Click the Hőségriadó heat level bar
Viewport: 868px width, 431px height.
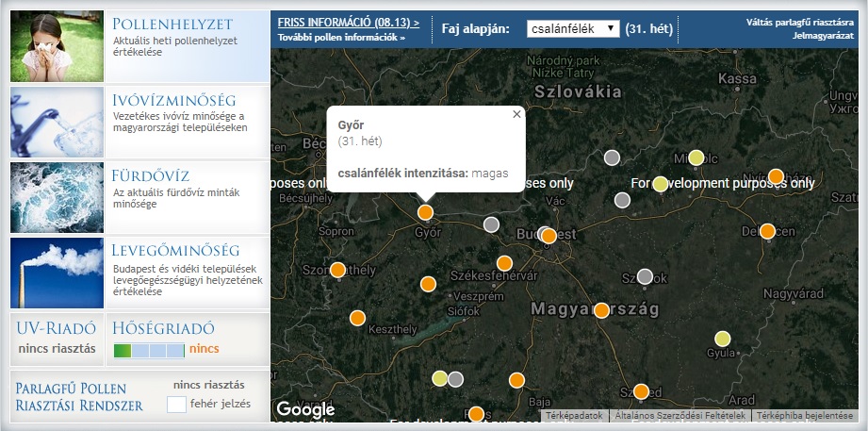point(148,350)
